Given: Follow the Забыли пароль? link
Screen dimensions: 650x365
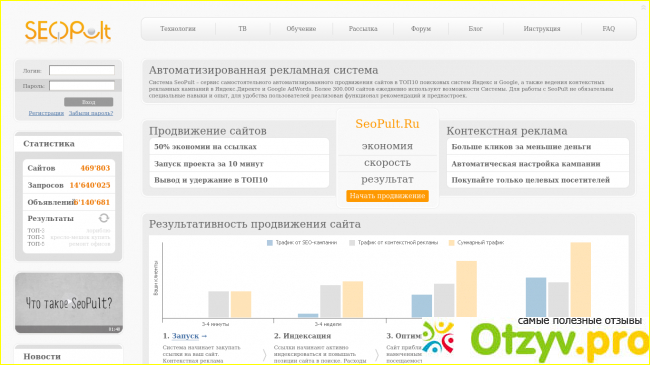Looking at the screenshot, I should (91, 113).
